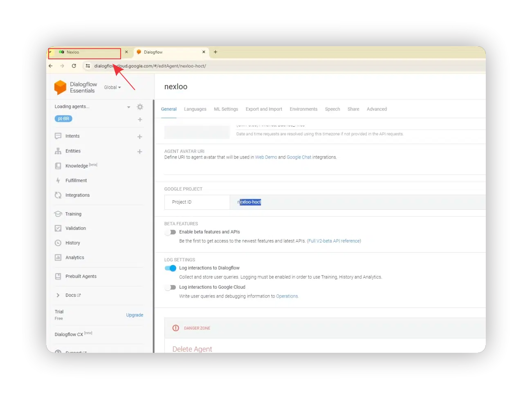This screenshot has height=399, width=532.
Task: Click the Entities hierarchy icon
Action: click(58, 151)
